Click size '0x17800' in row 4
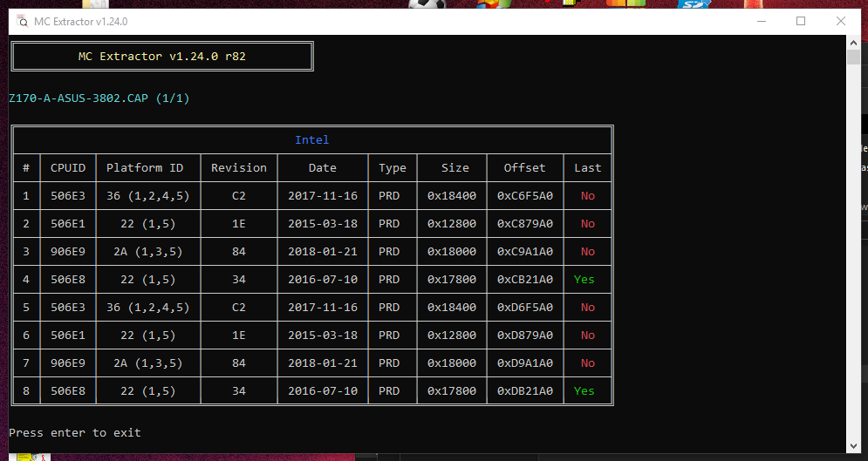 pos(452,279)
